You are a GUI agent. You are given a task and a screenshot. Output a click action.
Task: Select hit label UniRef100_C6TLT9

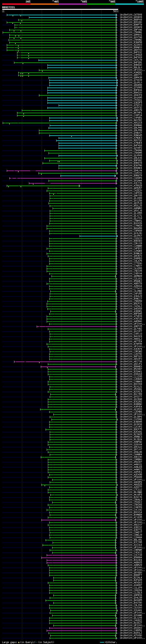(x=131, y=60)
